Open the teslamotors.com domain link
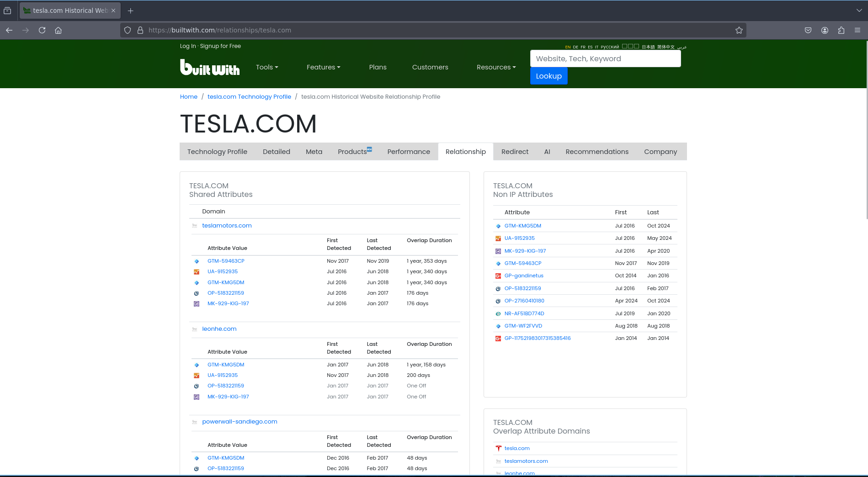Screen dimensions: 868x477 point(227,226)
